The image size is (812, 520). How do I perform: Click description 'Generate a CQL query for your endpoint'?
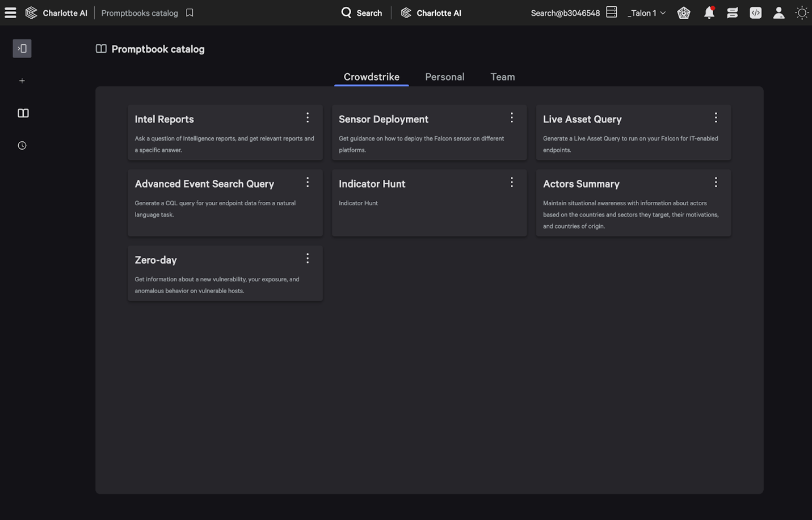215,209
